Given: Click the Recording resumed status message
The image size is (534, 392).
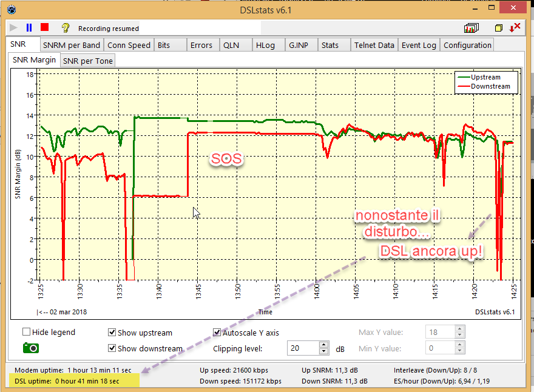Looking at the screenshot, I should click(x=109, y=29).
